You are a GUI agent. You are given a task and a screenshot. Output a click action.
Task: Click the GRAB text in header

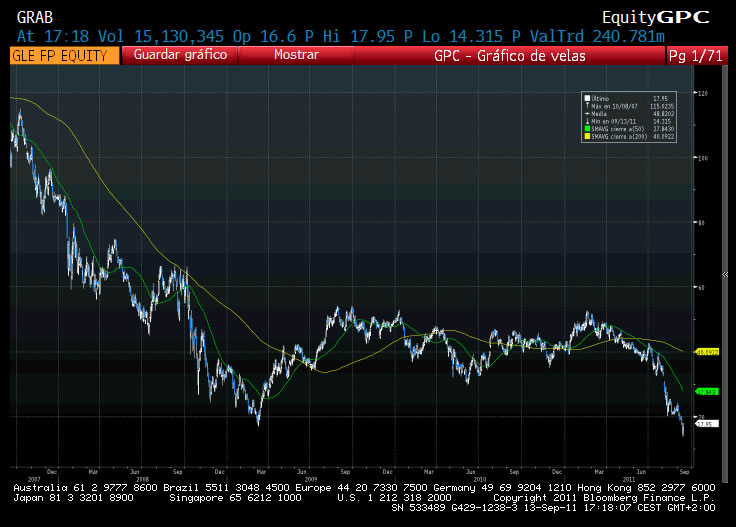[35, 17]
